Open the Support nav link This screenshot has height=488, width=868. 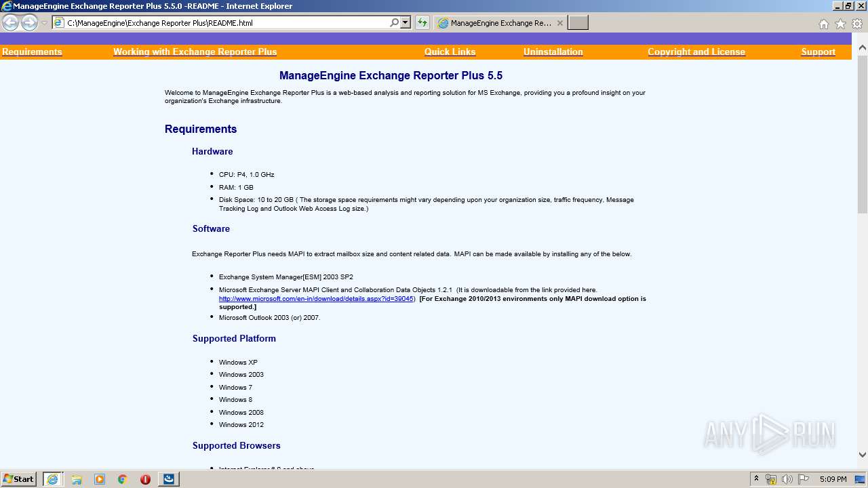818,52
